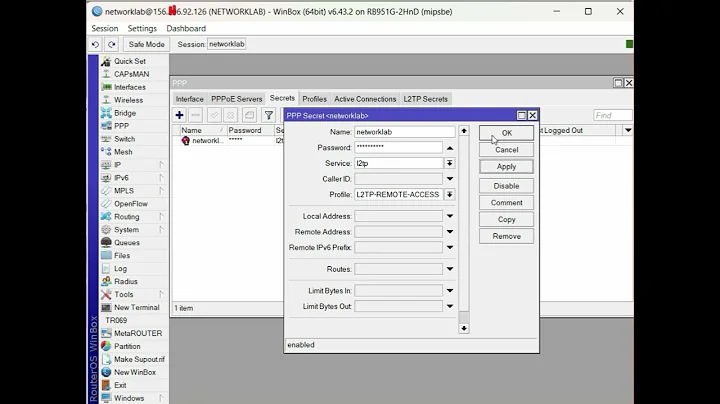The height and width of the screenshot is (404, 720).
Task: Click the Copy button
Action: point(506,219)
